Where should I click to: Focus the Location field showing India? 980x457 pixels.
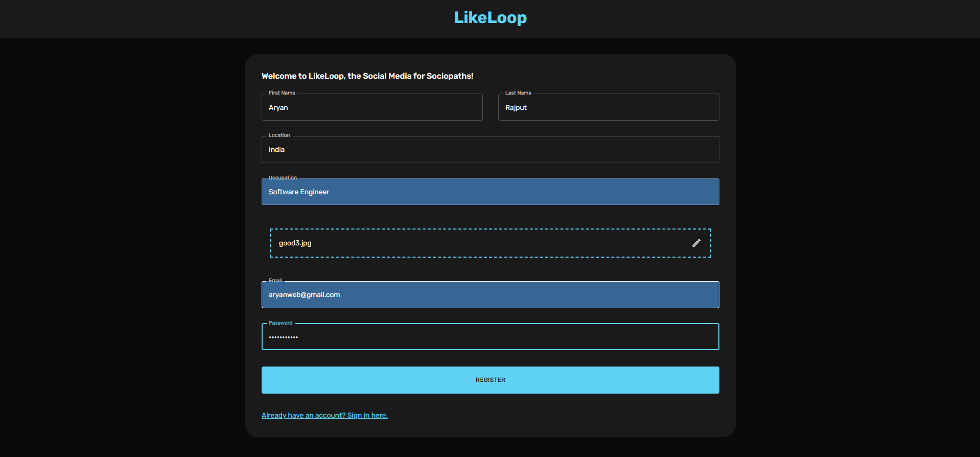491,149
